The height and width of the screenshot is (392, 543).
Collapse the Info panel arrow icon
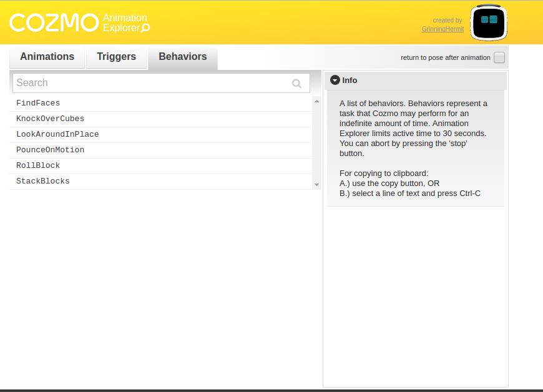(335, 80)
